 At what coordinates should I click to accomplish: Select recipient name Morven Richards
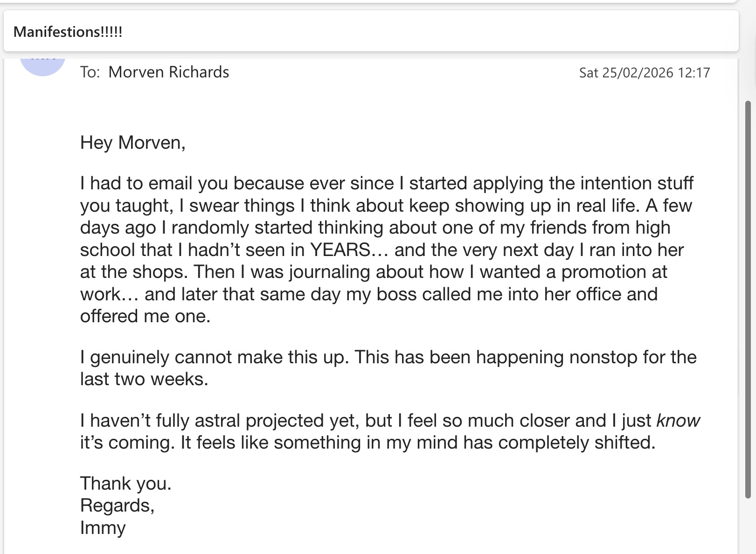coord(169,72)
